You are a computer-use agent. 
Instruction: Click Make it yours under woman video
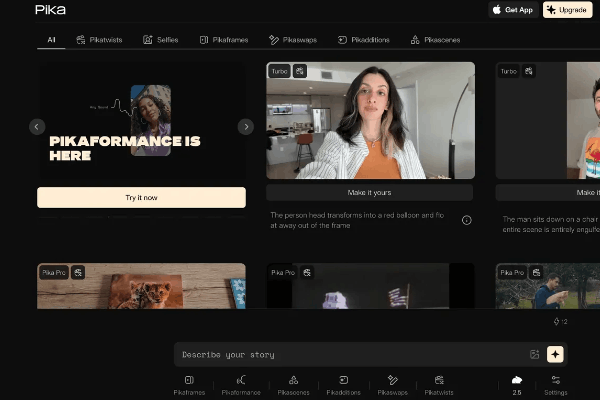click(x=370, y=193)
